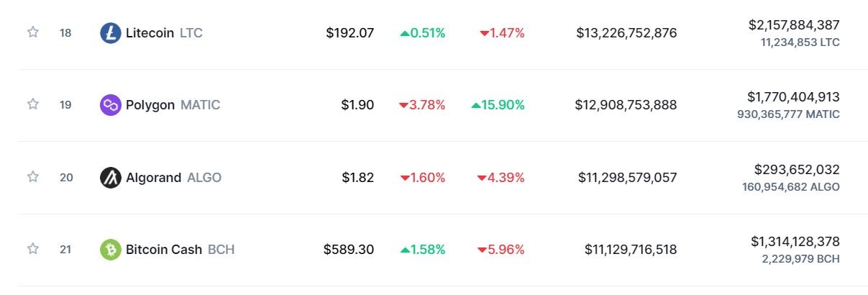Open the Litecoin coin page link
This screenshot has height=295, width=868.
tap(164, 33)
